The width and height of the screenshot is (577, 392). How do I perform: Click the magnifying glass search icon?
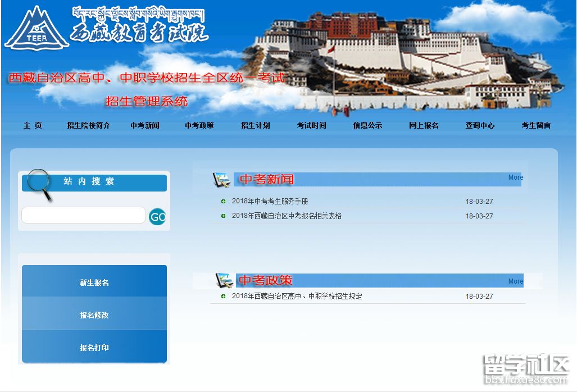(38, 181)
